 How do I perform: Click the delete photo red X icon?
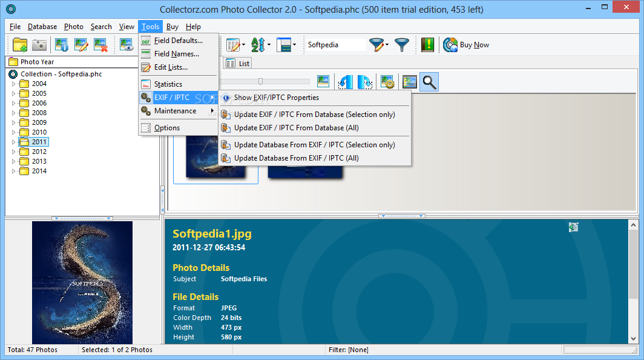[x=100, y=45]
